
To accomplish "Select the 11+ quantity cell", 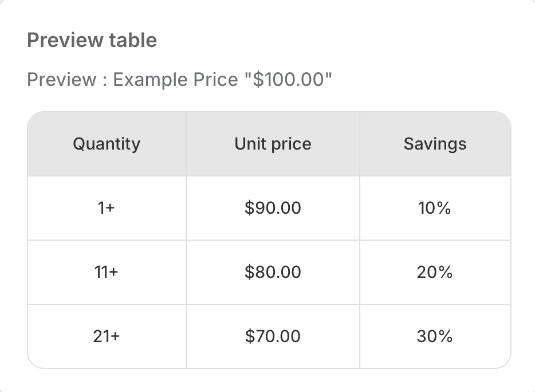I will (107, 272).
